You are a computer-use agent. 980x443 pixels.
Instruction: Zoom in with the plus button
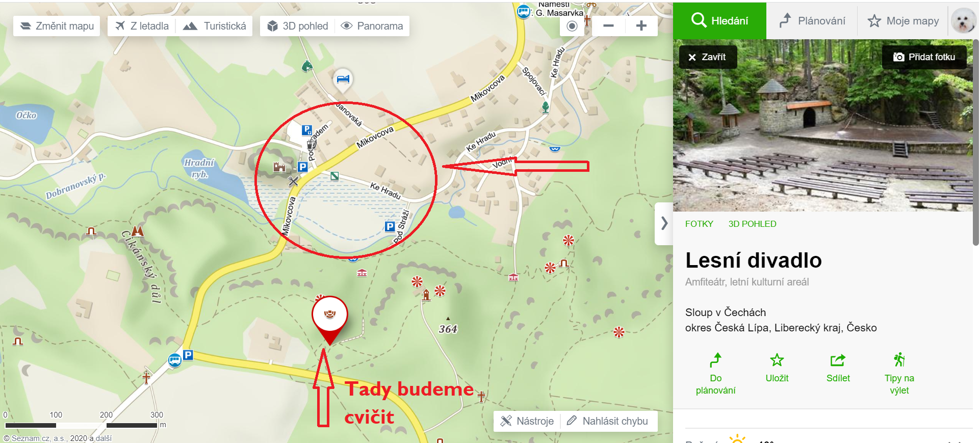[641, 26]
